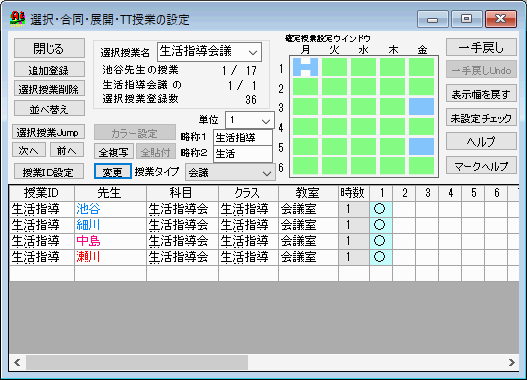
Task: Click the 科目 column header
Action: 182,193
